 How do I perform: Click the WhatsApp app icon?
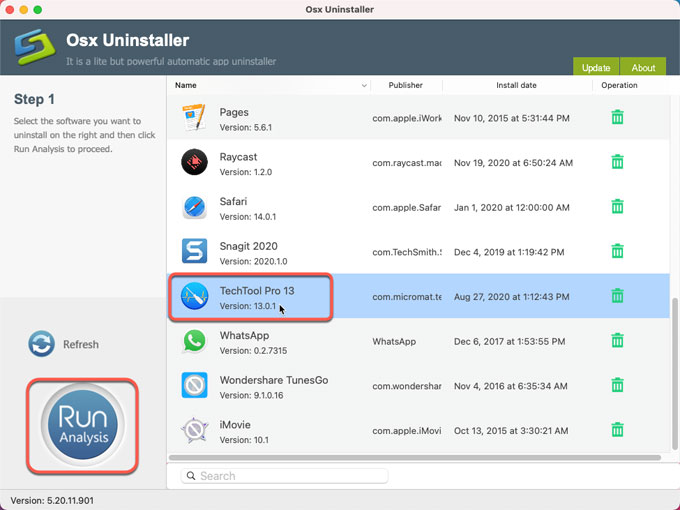tap(194, 340)
